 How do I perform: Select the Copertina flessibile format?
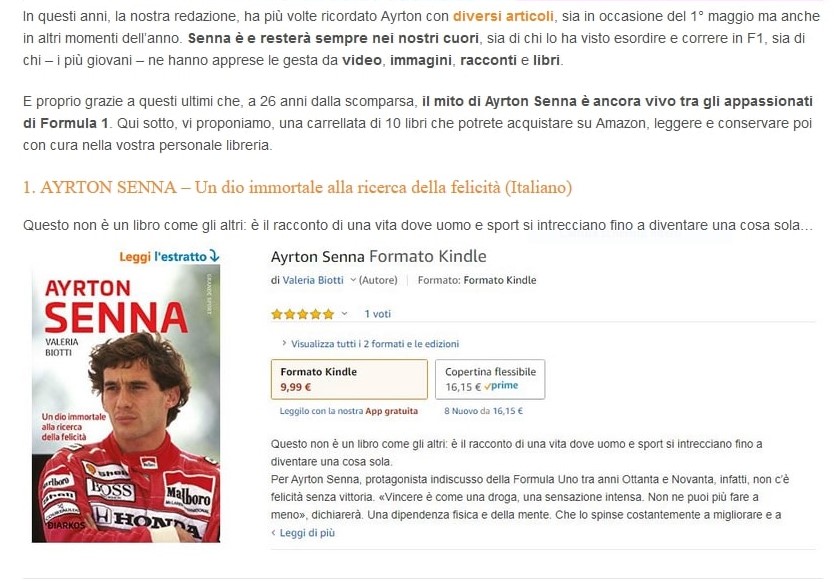490,378
